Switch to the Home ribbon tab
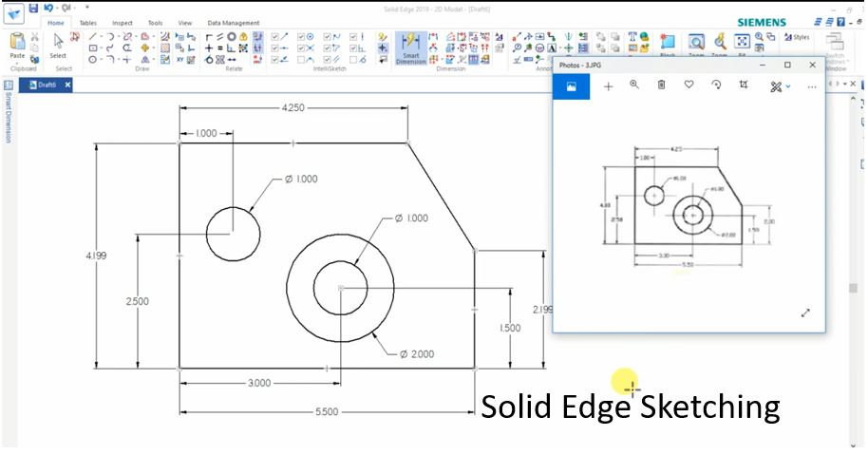868x474 pixels. click(55, 23)
